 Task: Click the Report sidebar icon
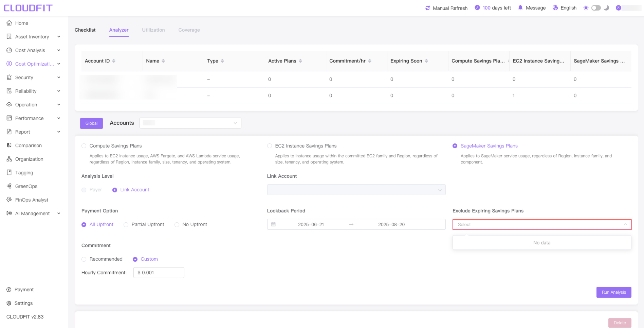tap(9, 132)
